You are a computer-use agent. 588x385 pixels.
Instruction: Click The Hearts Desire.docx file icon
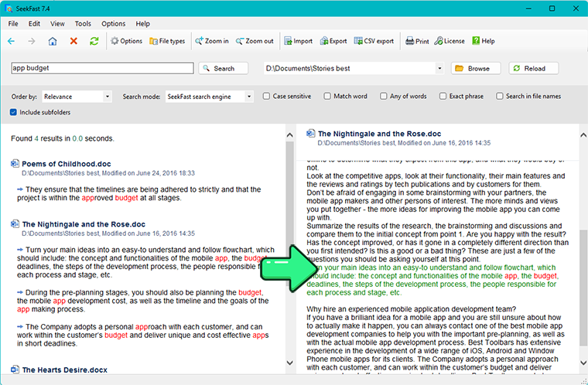(15, 370)
